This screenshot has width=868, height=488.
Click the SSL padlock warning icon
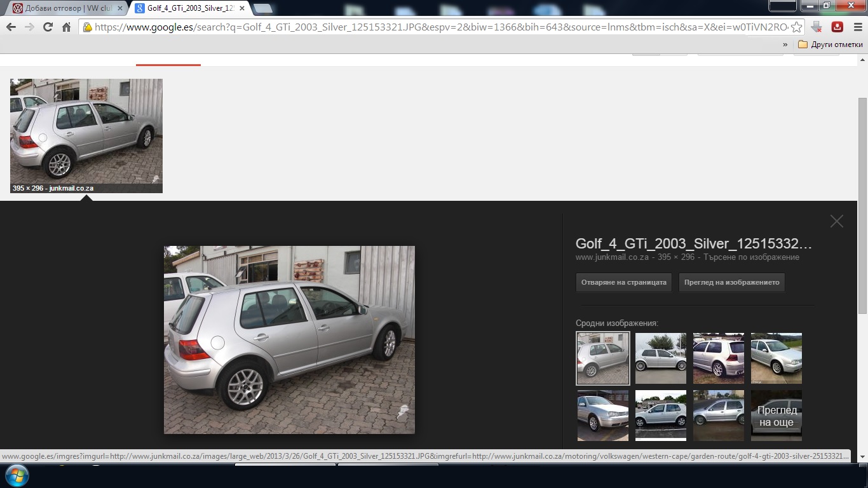[x=87, y=27]
